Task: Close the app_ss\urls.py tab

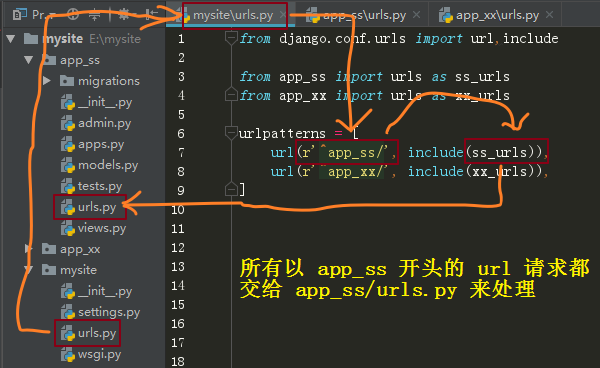Action: (x=416, y=15)
